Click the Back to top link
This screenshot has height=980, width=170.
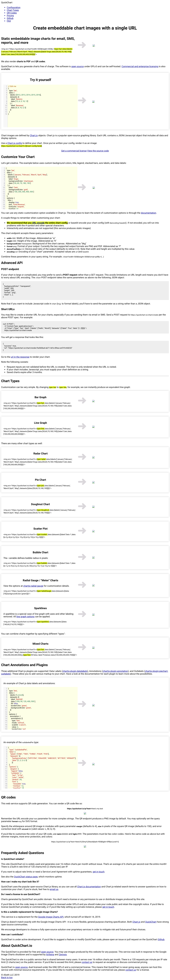7,977
